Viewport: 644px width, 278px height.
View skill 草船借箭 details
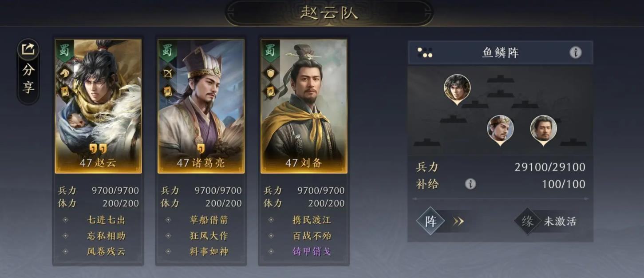point(209,220)
